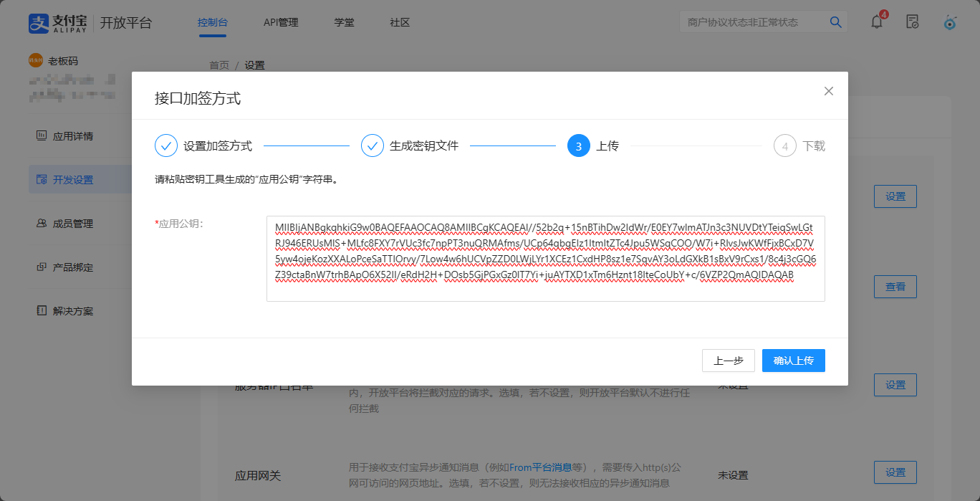This screenshot has width=980, height=501.
Task: Select 成员管理 in the sidebar
Action: 73,224
